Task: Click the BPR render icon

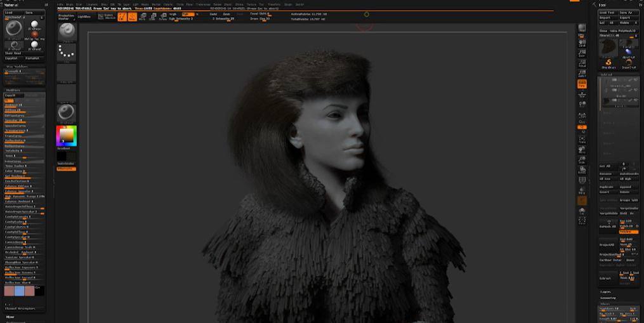Action: [x=582, y=29]
